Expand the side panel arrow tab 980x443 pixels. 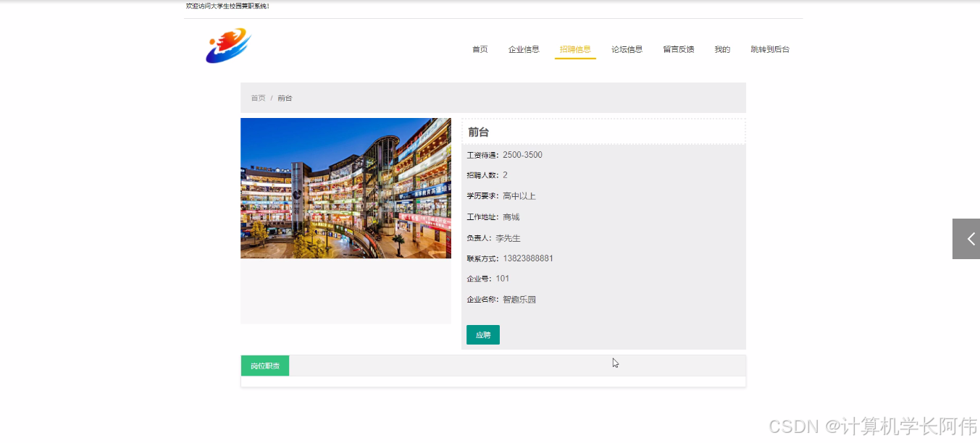click(966, 239)
